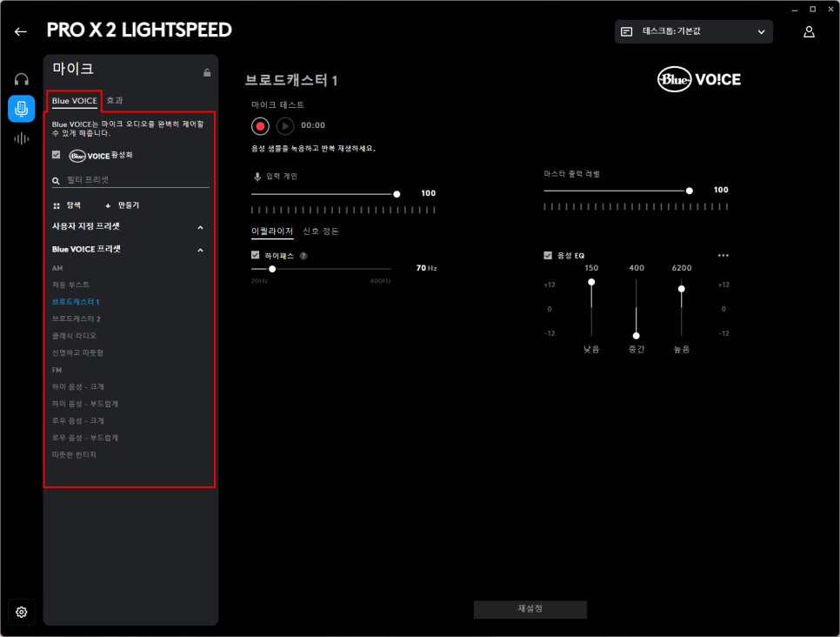Image resolution: width=840 pixels, height=637 pixels.
Task: Uncheck the 음성 EQ checkbox
Action: coord(548,256)
